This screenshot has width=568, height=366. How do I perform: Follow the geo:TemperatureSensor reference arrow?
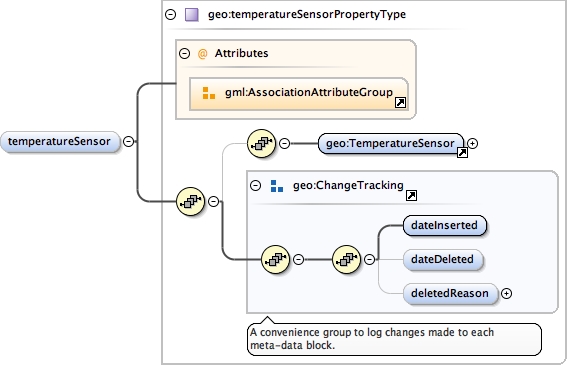point(462,153)
